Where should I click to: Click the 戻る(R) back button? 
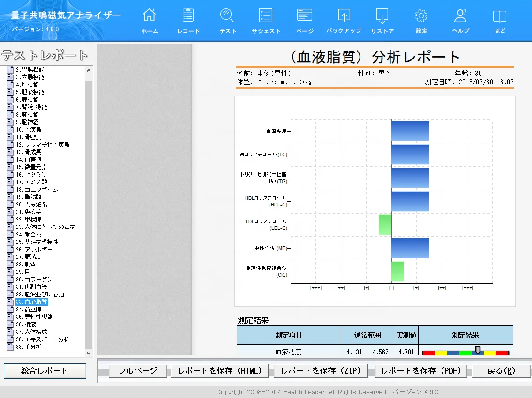pos(501,371)
